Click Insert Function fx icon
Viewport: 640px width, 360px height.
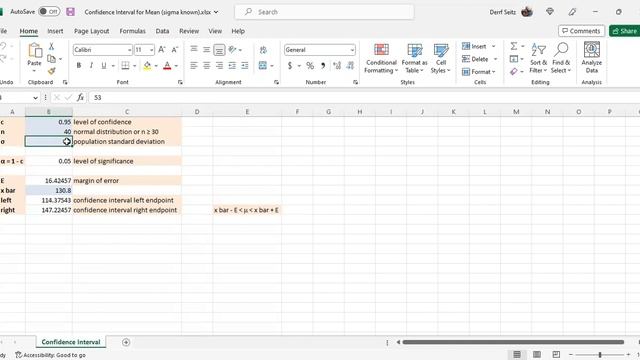[80, 97]
